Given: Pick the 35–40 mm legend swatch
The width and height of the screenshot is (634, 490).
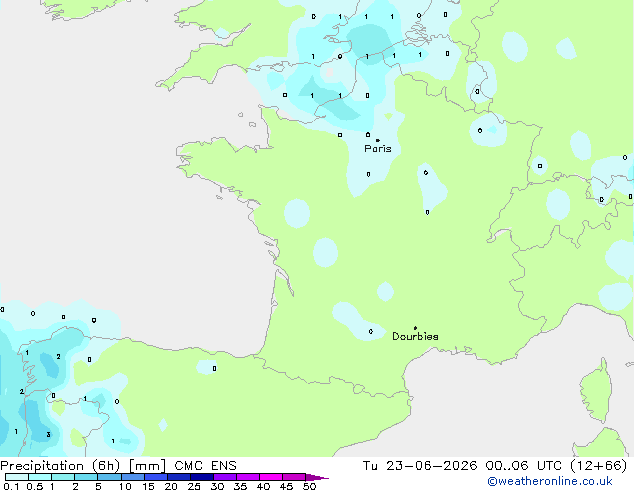Looking at the screenshot, I should click(x=247, y=477).
